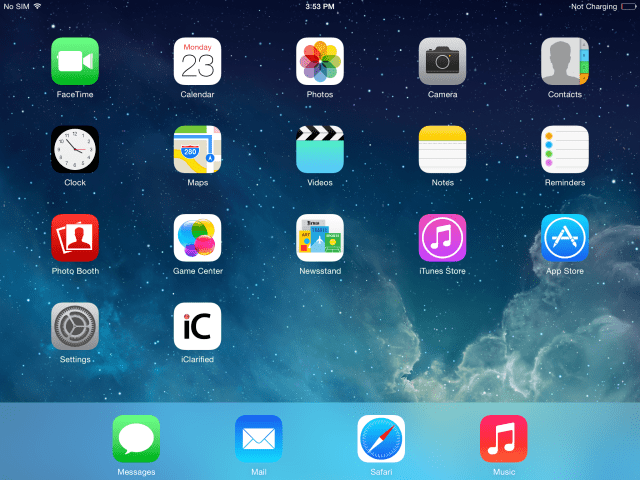
Task: Launch the Photos app
Action: [x=320, y=61]
